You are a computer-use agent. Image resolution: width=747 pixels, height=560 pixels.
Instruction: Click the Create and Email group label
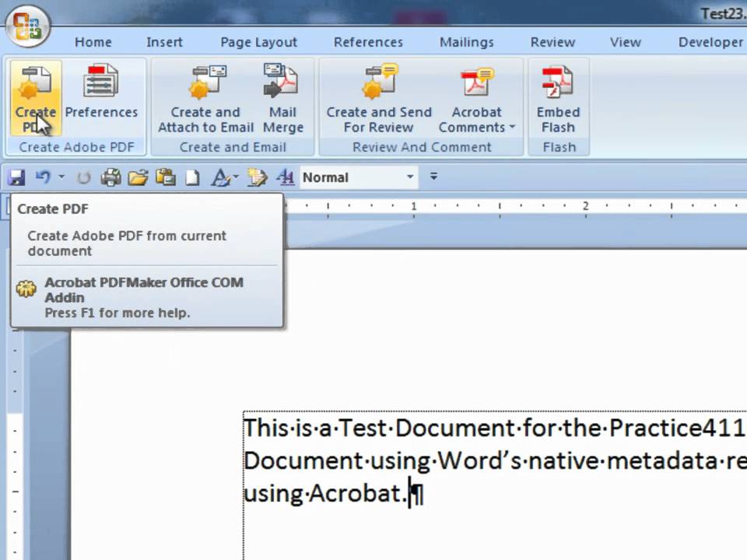tap(233, 147)
